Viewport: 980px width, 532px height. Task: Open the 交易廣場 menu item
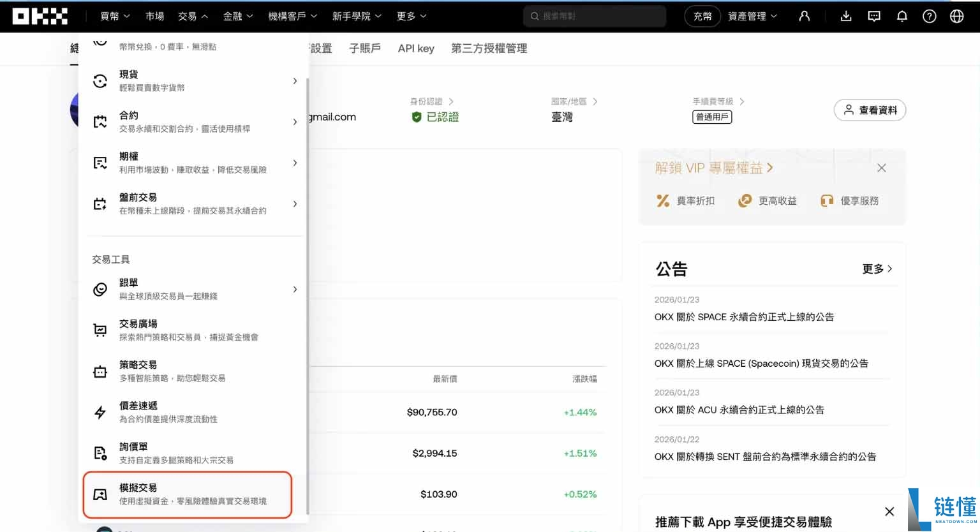pyautogui.click(x=195, y=330)
